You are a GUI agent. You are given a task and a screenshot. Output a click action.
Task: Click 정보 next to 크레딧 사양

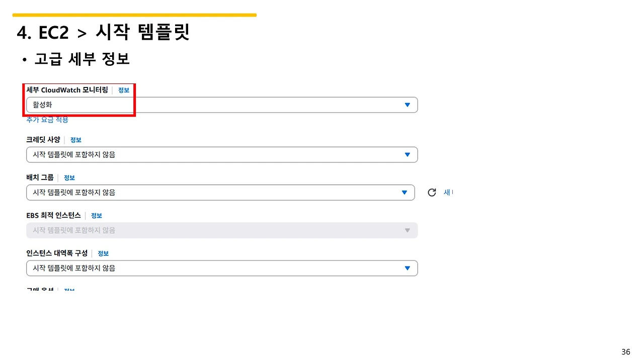tap(75, 140)
